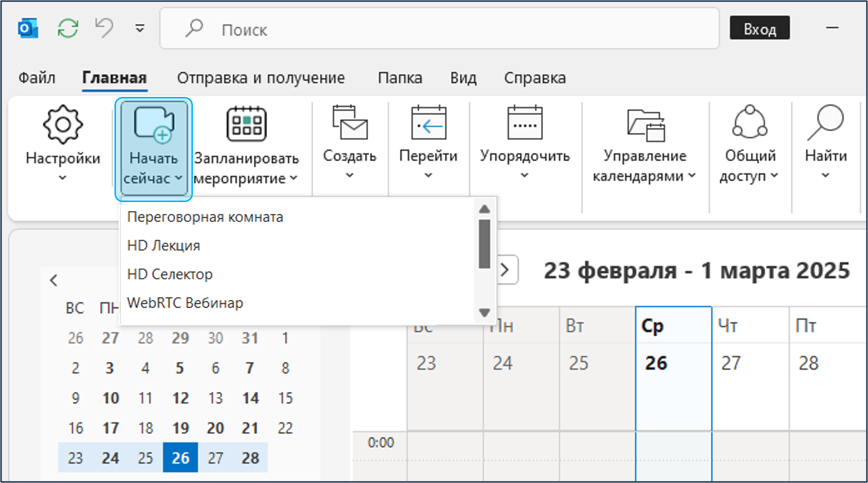868x483 pixels.
Task: Select Переговорная комната from the list
Action: (x=205, y=217)
